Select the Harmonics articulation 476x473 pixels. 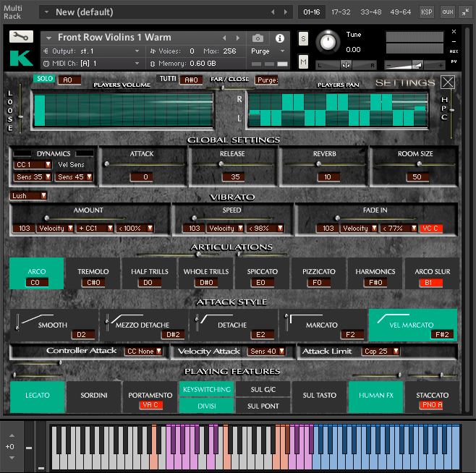pos(375,273)
